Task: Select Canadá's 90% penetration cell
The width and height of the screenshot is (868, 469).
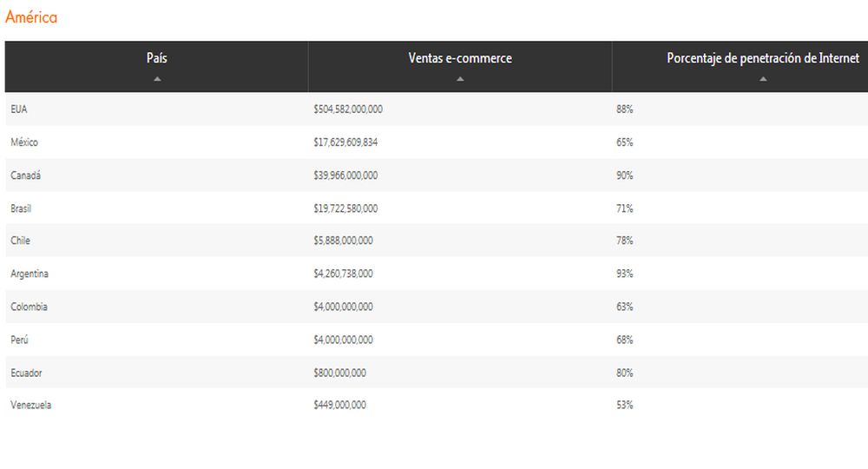Action: 624,175
